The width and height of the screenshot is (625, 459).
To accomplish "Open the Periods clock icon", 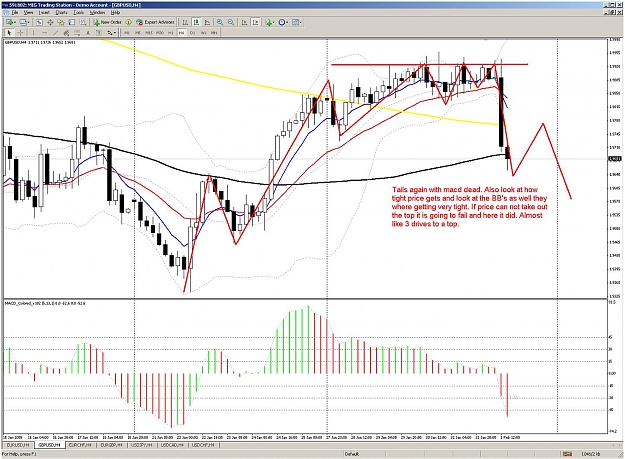I will pos(282,22).
